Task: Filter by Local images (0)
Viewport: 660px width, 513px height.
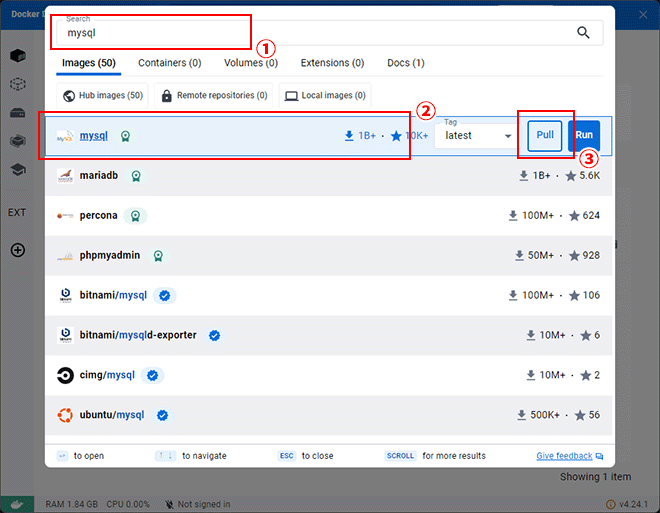Action: pyautogui.click(x=325, y=96)
